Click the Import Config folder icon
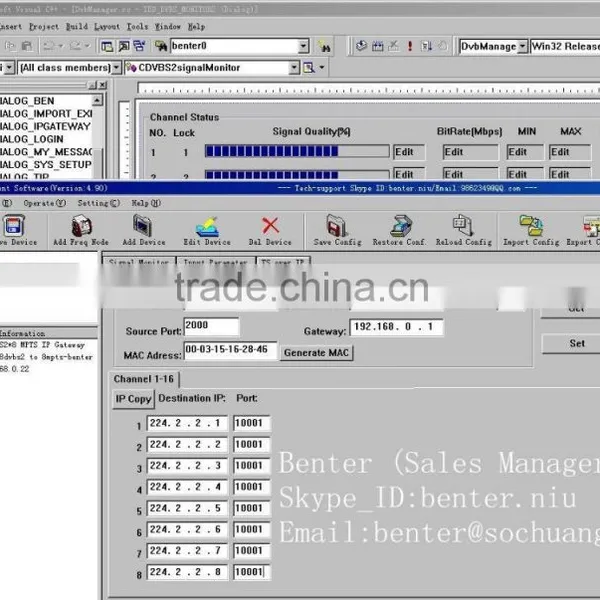 point(531,226)
